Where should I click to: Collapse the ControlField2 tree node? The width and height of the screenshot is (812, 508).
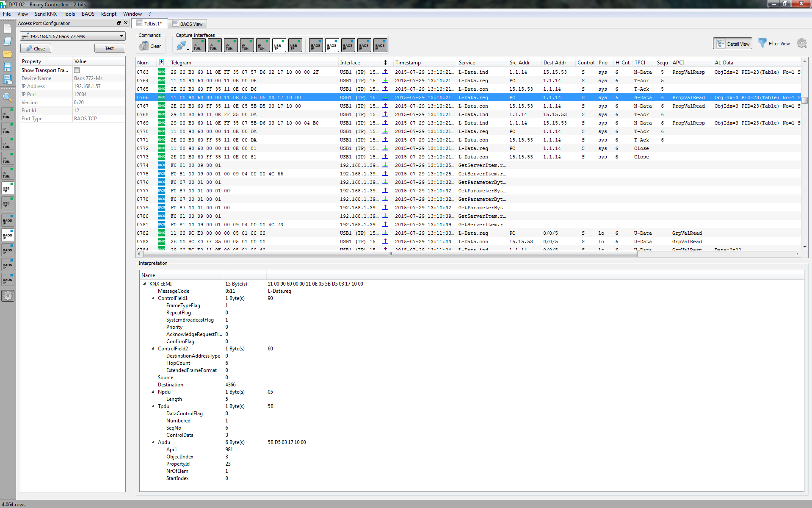153,349
